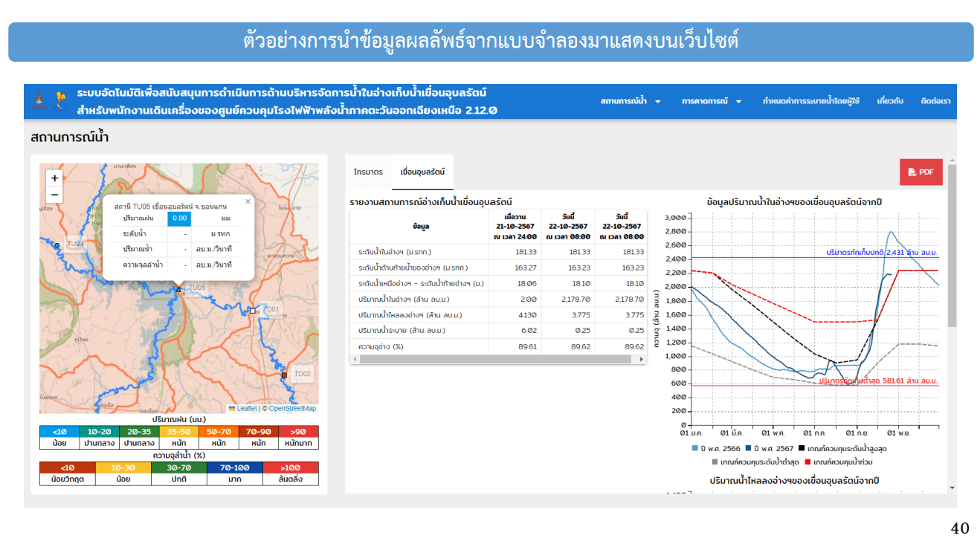Click vertical scrollbar down arrow
This screenshot has height=550, width=980.
coord(952,488)
